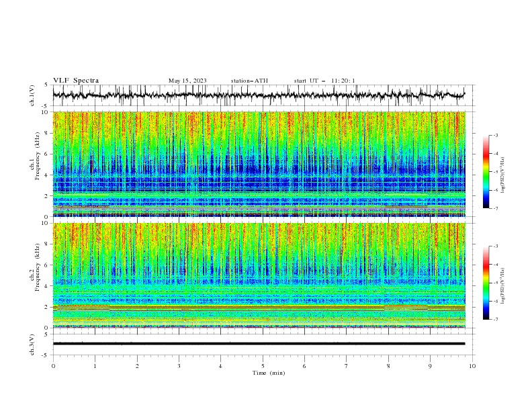
Task: Click the "VLF Spectra" title text
Action: (x=76, y=81)
